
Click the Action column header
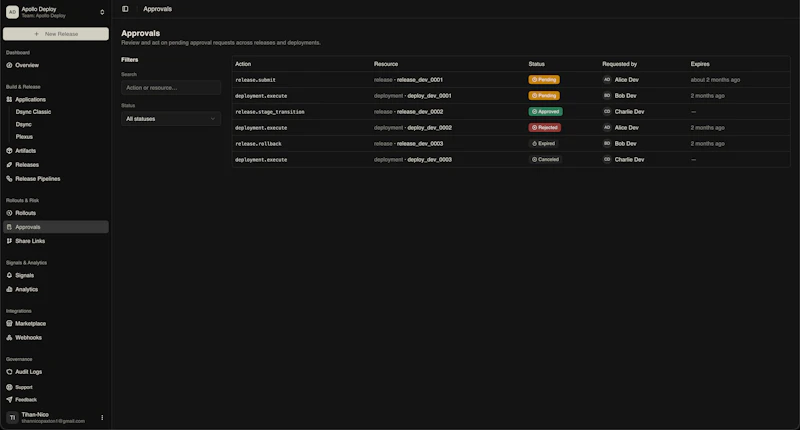[243, 64]
